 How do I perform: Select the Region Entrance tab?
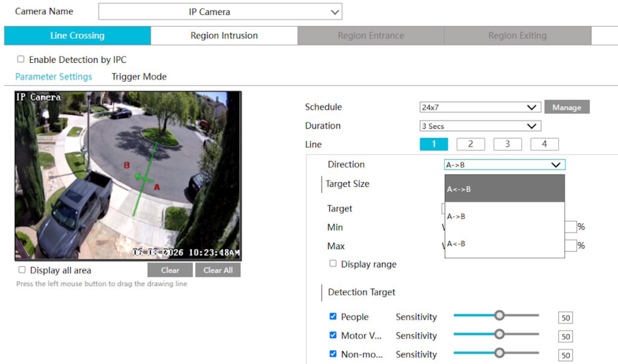(371, 36)
